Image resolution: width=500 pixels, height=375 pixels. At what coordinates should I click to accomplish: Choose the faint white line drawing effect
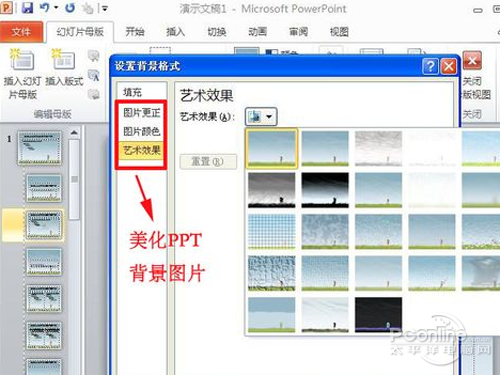click(x=432, y=149)
